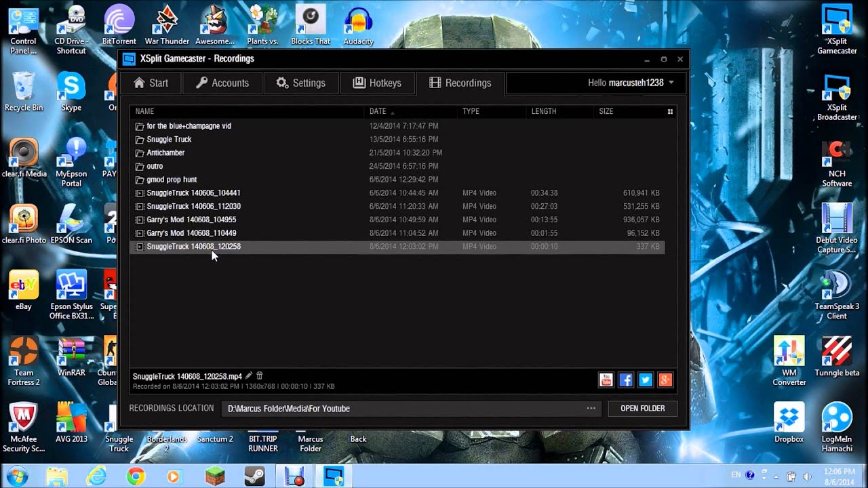Switch to the Hotkeys tab
868x488 pixels.
pyautogui.click(x=377, y=83)
